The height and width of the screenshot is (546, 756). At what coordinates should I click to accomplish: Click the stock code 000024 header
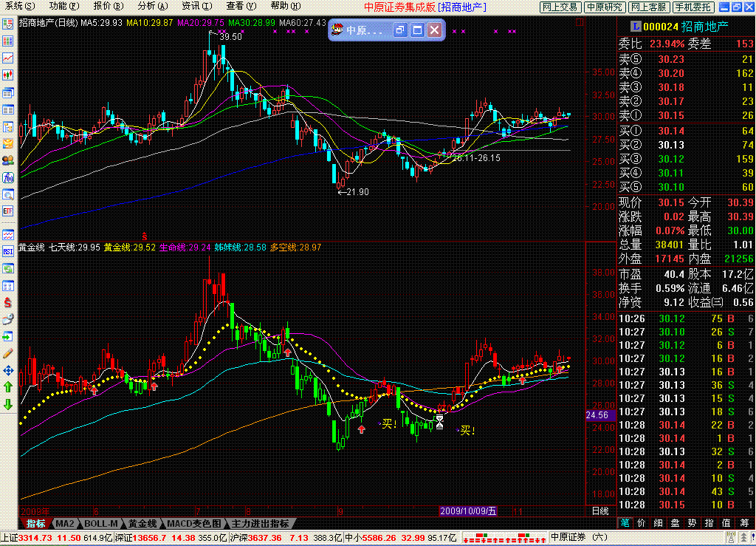click(x=661, y=27)
